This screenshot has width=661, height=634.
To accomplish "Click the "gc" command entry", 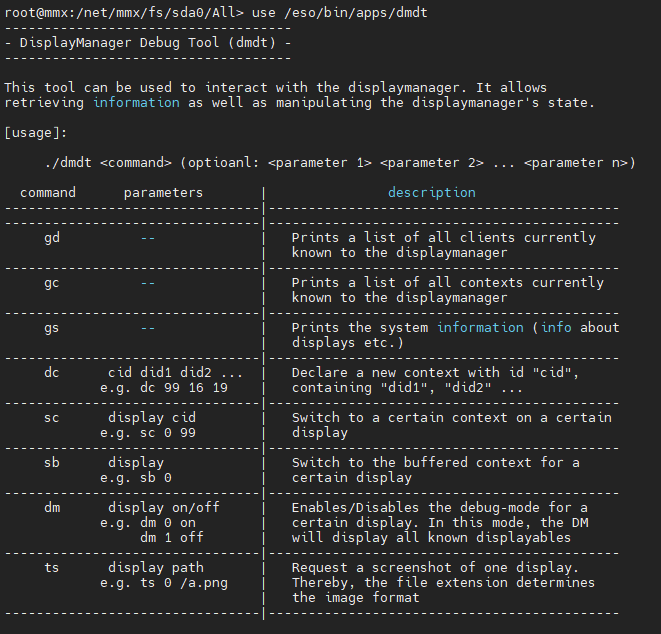I will tap(52, 283).
